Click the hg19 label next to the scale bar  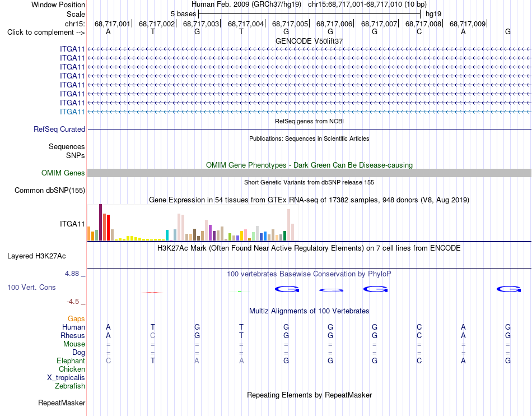pos(433,14)
